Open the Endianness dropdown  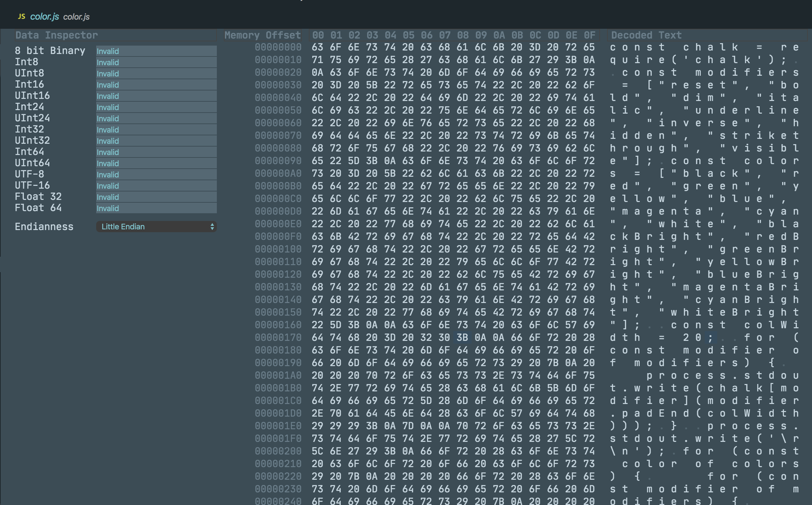[156, 227]
